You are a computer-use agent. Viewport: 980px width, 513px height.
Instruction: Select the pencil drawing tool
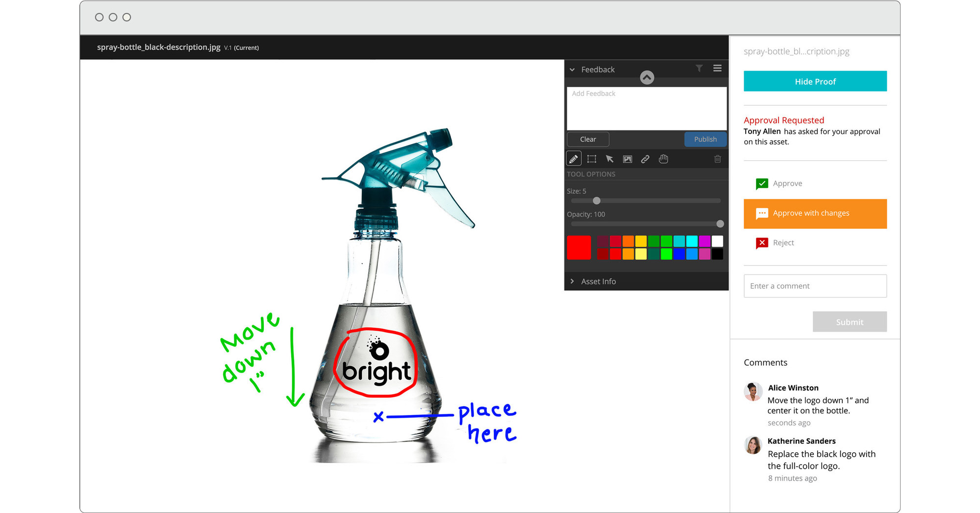pyautogui.click(x=574, y=159)
